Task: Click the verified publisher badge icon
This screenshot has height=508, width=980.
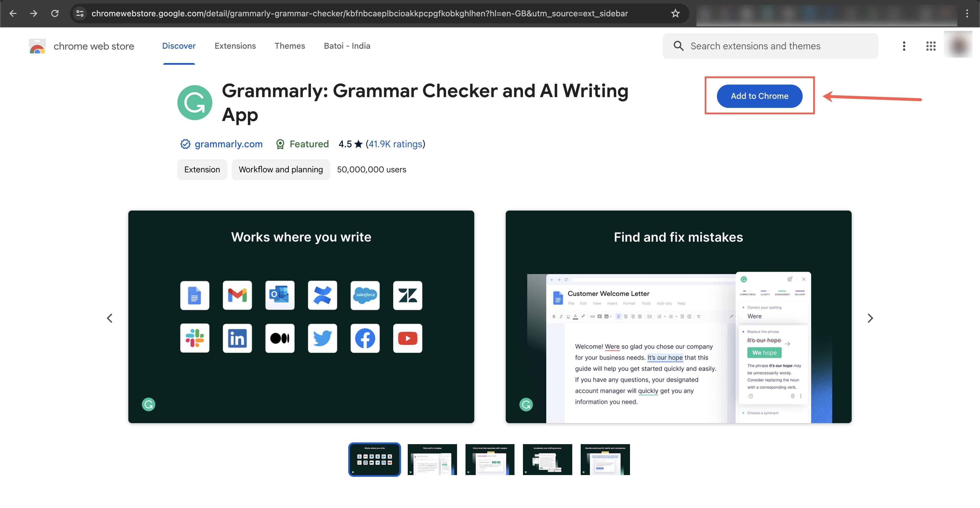Action: coord(185,144)
